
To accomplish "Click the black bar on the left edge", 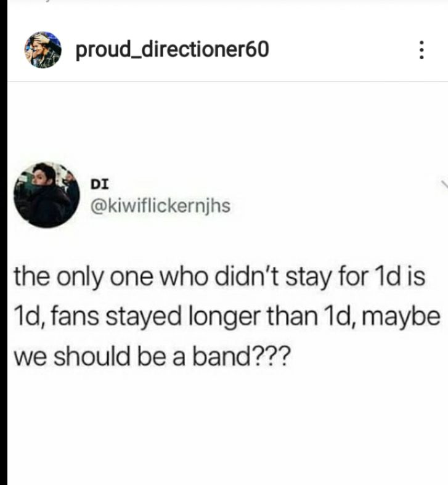I will coord(4,243).
